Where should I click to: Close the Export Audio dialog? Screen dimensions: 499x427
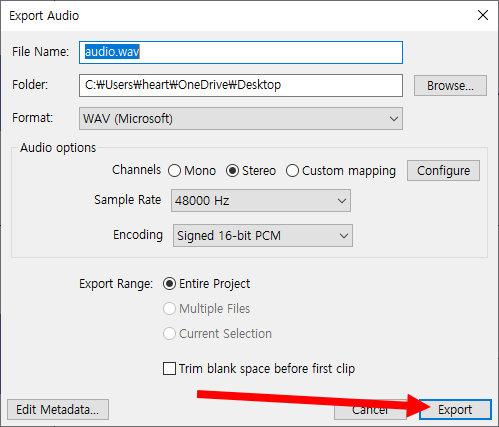point(483,15)
